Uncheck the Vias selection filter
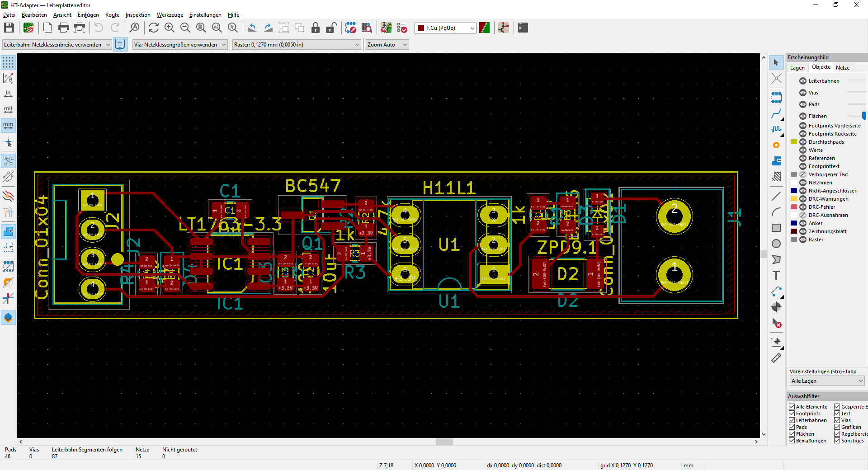This screenshot has height=470, width=868. coord(837,420)
